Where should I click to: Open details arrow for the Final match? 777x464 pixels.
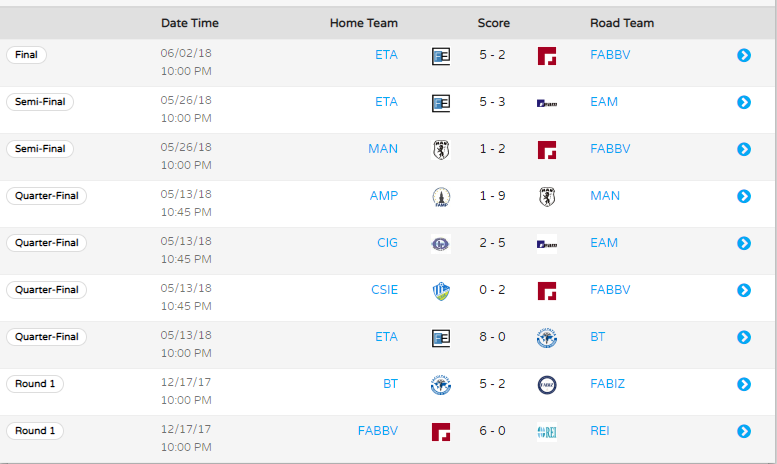(744, 55)
